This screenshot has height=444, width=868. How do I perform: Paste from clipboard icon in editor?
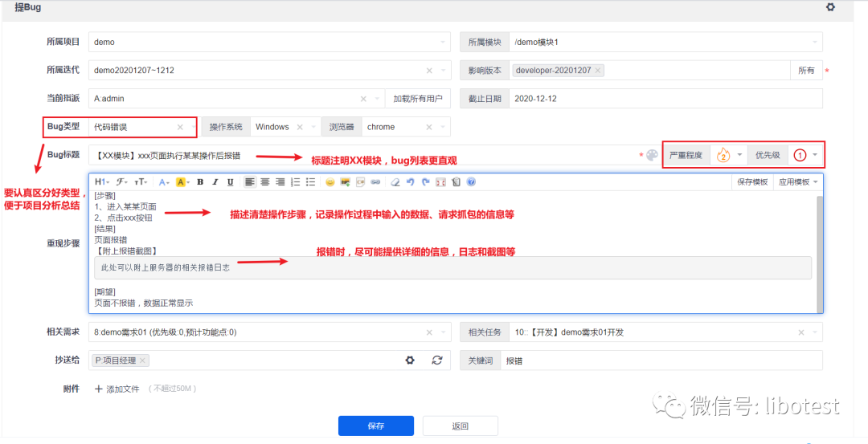point(456,182)
